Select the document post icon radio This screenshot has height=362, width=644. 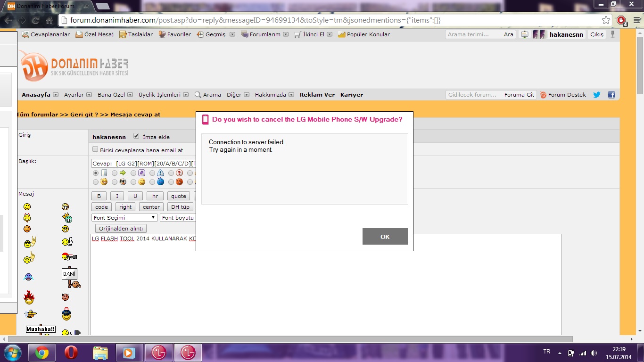coord(96,173)
